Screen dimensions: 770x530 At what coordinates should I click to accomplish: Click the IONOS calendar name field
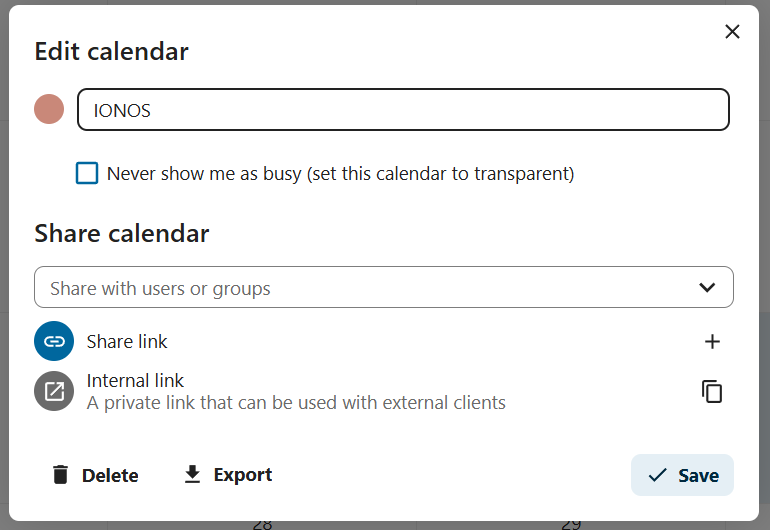[403, 110]
